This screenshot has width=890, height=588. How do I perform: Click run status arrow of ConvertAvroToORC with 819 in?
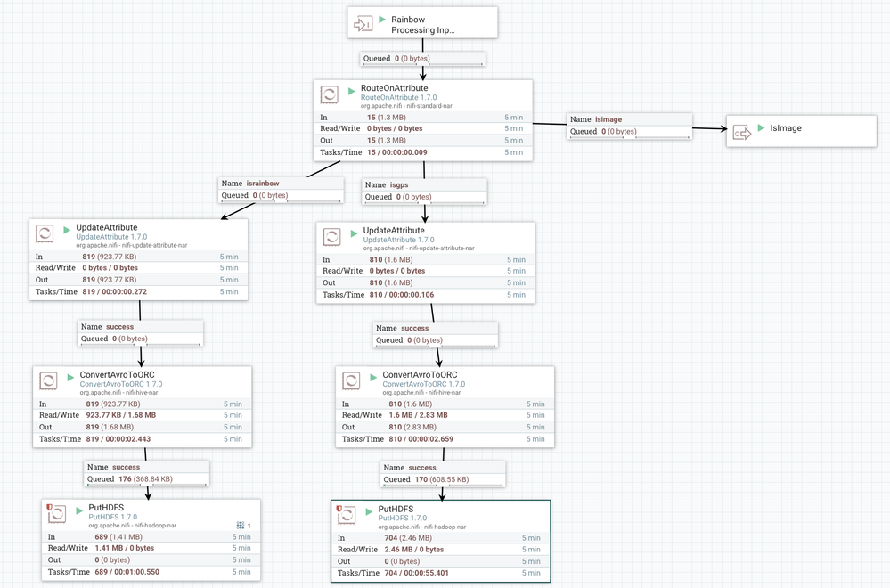pyautogui.click(x=70, y=378)
